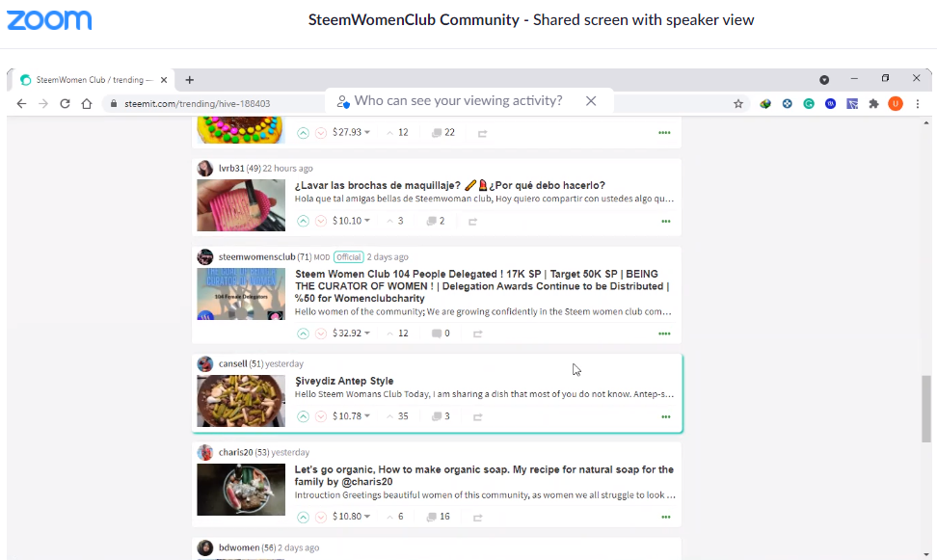The image size is (937, 560).
Task: Open three-dot menu on steemwomensclub post
Action: (664, 333)
